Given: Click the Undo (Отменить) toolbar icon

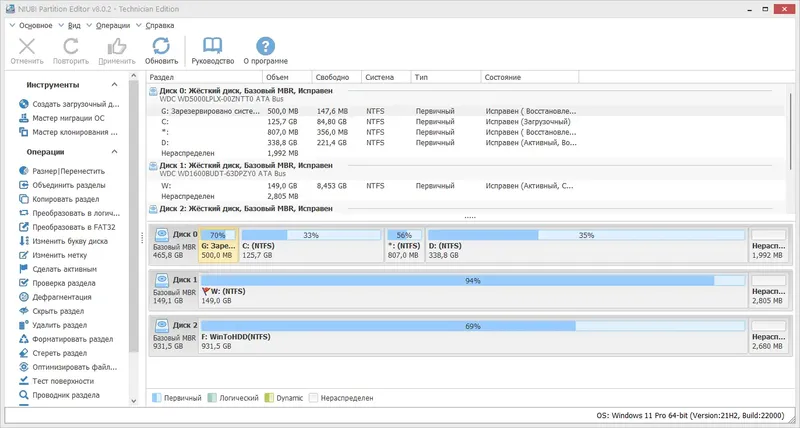Looking at the screenshot, I should point(27,46).
